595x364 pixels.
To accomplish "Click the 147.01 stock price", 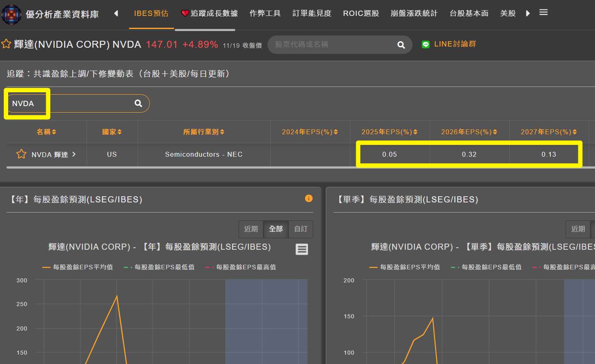I will (162, 44).
